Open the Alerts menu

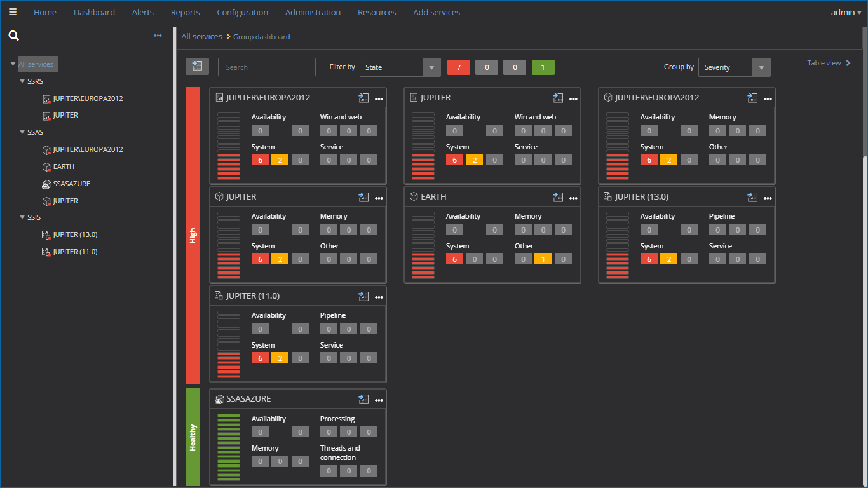[x=142, y=12]
